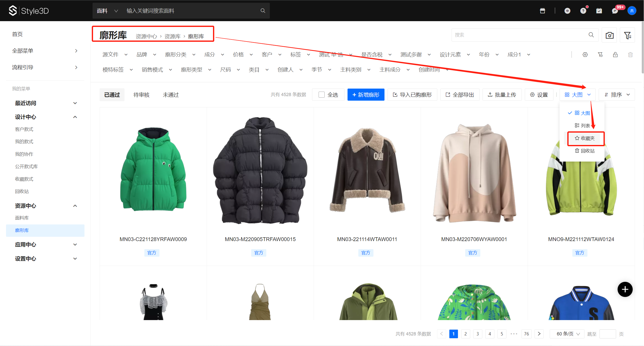Open the 廓形分类 filter dropdown
644x346 pixels.
[x=180, y=55]
